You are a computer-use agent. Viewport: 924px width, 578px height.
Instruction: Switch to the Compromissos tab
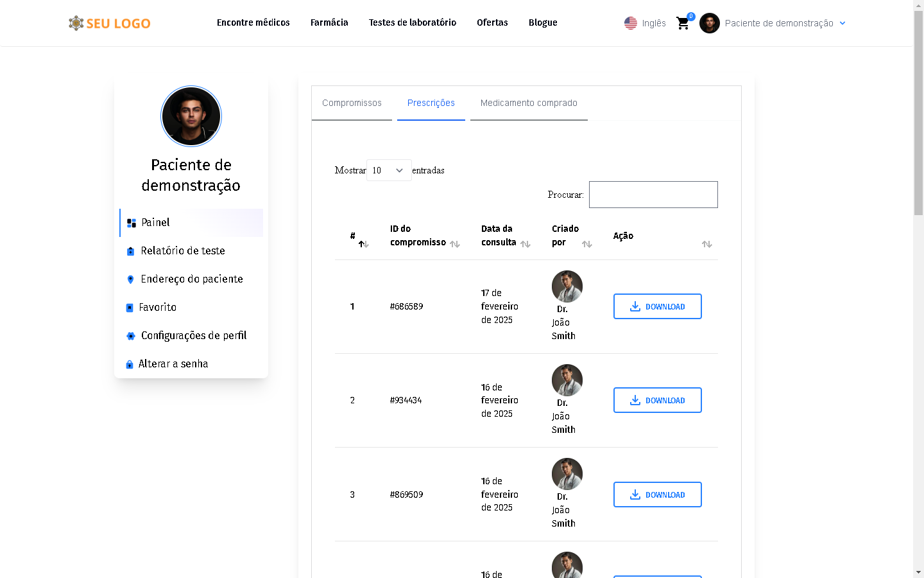[x=352, y=103]
